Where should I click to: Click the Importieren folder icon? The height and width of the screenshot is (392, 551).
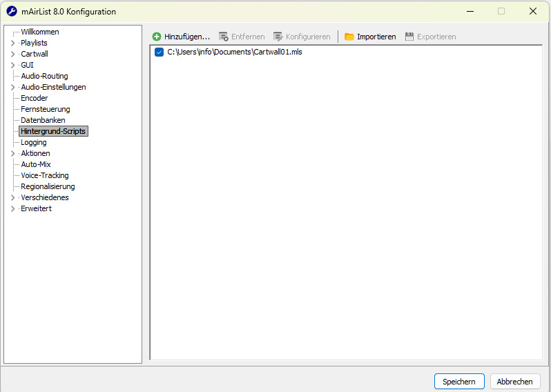(x=349, y=37)
